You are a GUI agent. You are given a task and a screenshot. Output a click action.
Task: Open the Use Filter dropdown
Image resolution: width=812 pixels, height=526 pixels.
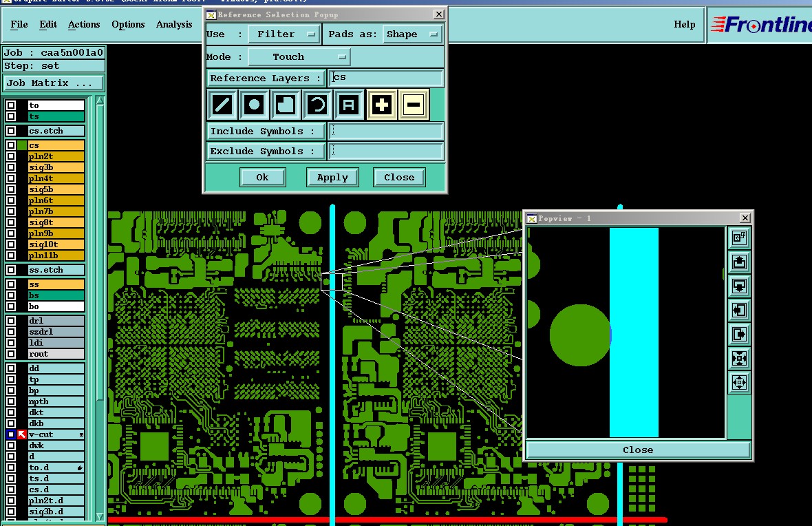(284, 34)
